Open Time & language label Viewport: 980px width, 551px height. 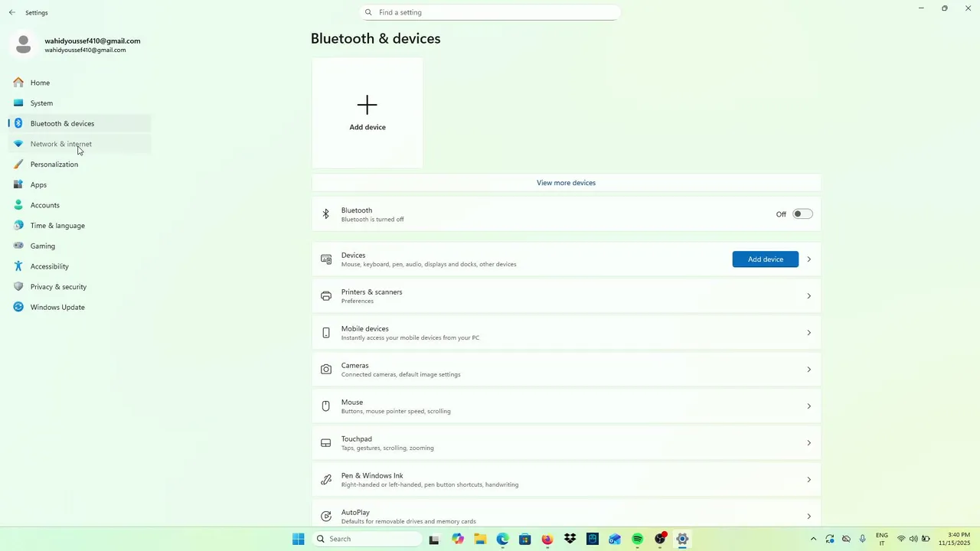tap(57, 225)
